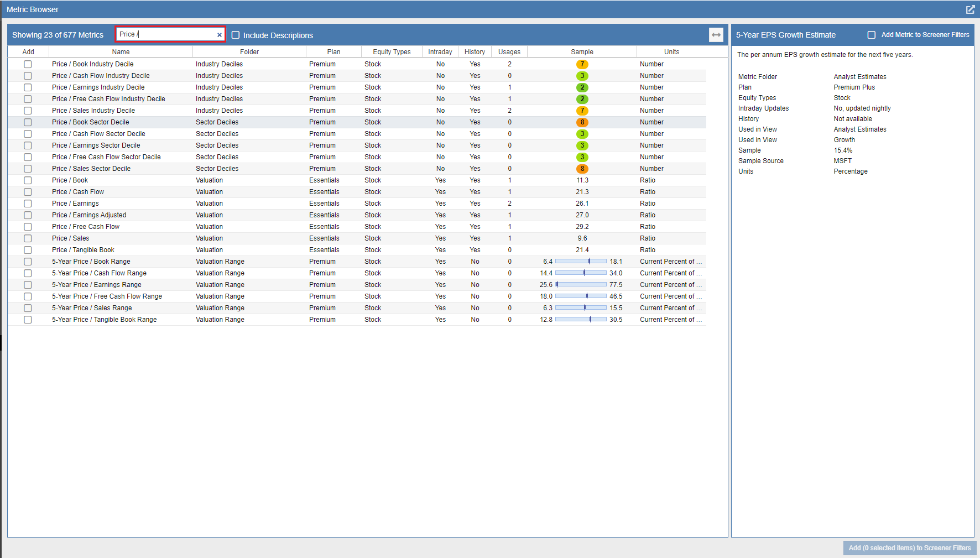Screen dimensions: 980x558
Task: Click the green 2 badge for Price / Earnings Industry Decile
Action: 582,87
